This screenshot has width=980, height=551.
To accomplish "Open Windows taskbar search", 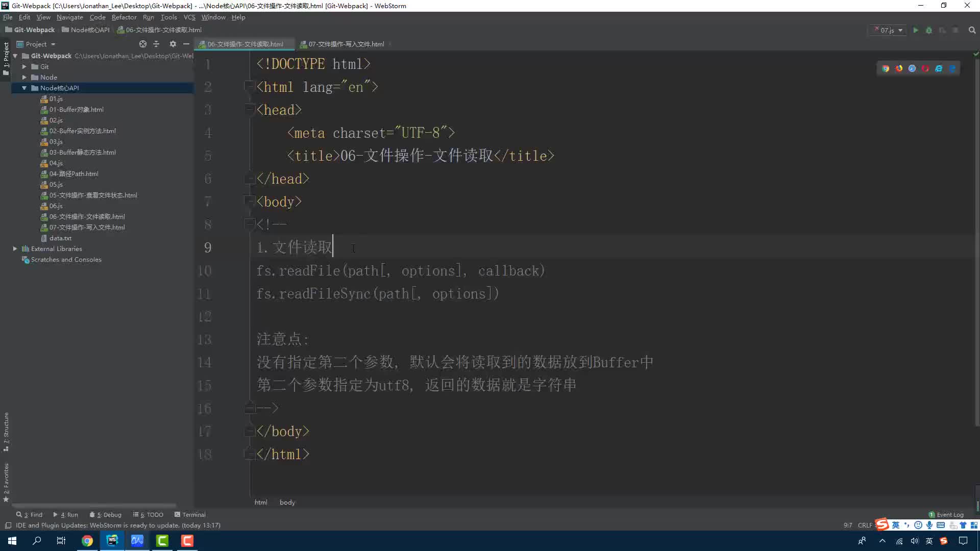I will pyautogui.click(x=37, y=541).
